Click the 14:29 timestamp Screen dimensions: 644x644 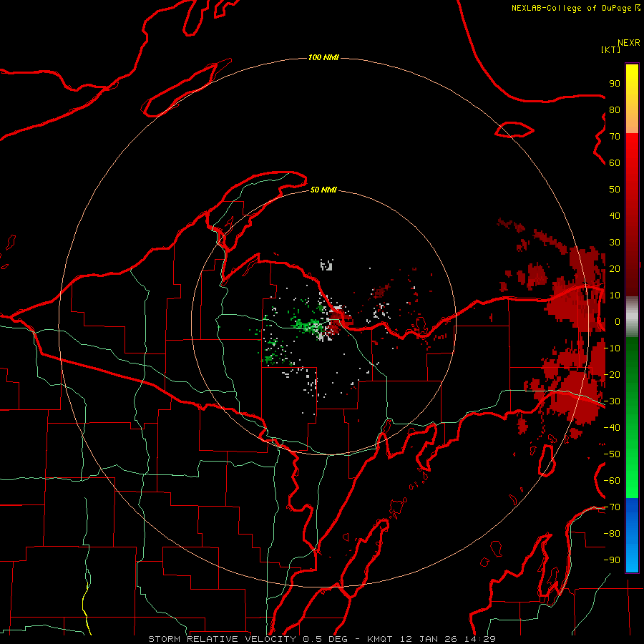click(479, 639)
